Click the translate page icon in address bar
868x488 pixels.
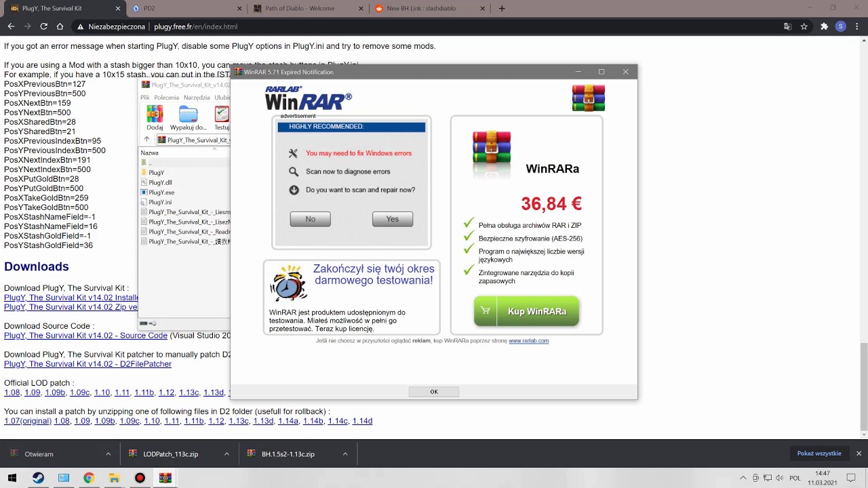pyautogui.click(x=787, y=26)
